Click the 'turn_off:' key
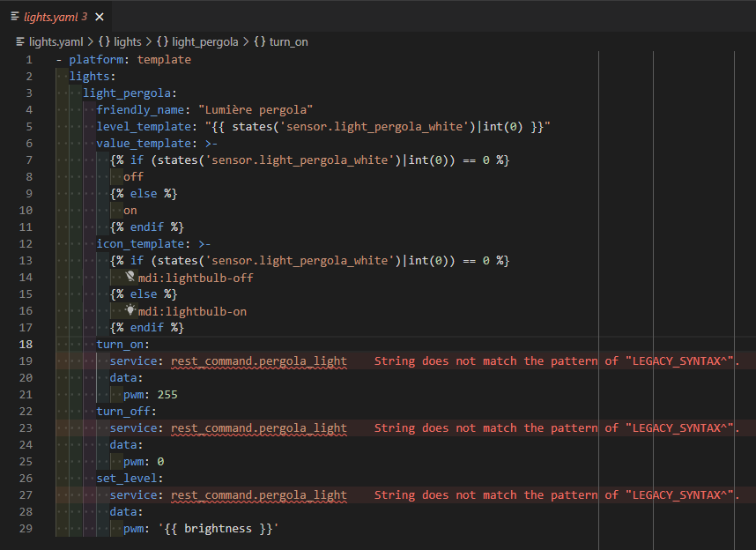The height and width of the screenshot is (550, 756). [x=126, y=412]
